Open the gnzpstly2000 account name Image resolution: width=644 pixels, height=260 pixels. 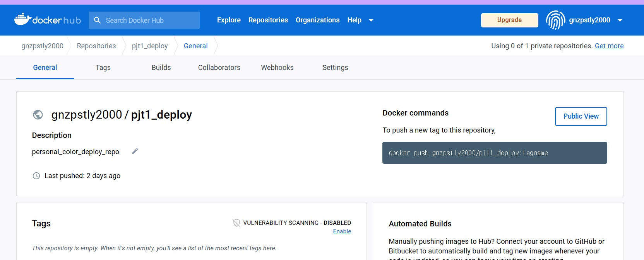coord(589,20)
